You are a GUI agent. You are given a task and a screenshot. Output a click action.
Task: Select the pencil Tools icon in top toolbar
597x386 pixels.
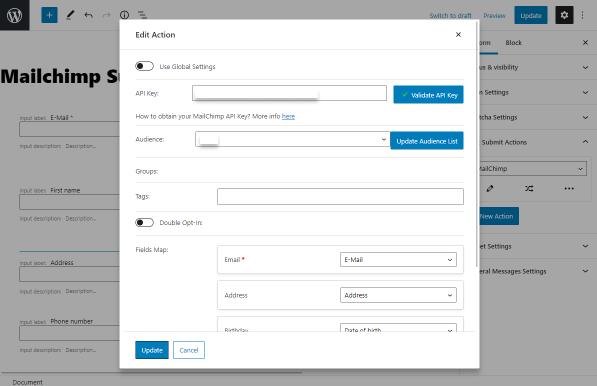tap(70, 15)
